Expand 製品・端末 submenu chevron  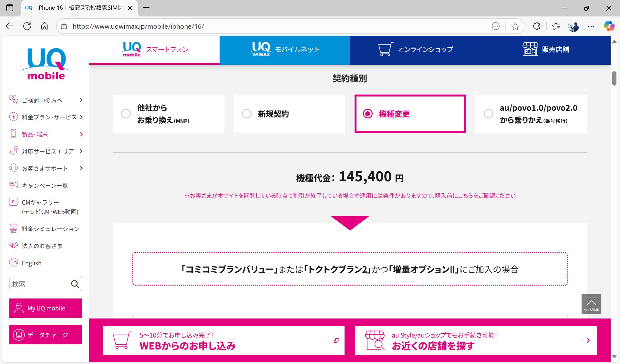click(x=81, y=134)
